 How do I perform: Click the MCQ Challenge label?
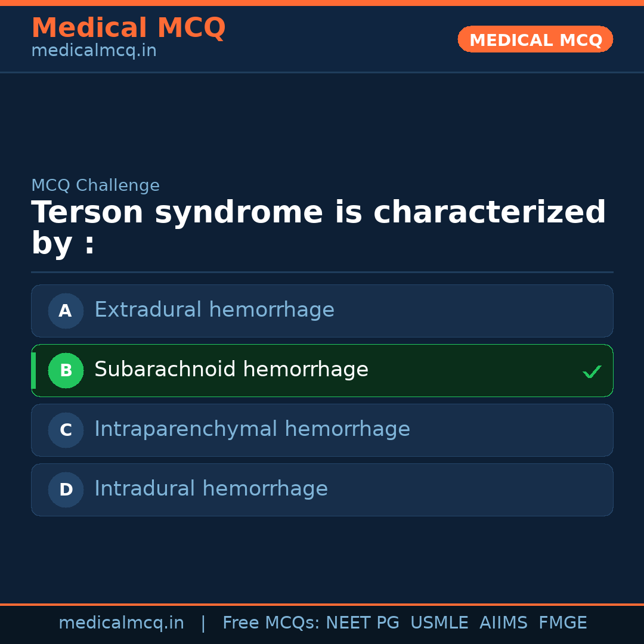click(x=95, y=185)
